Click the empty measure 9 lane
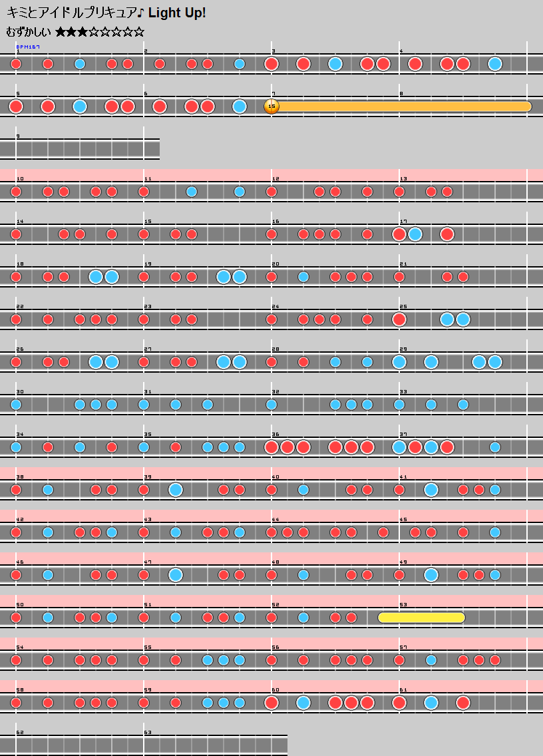543x756 pixels. click(80, 149)
